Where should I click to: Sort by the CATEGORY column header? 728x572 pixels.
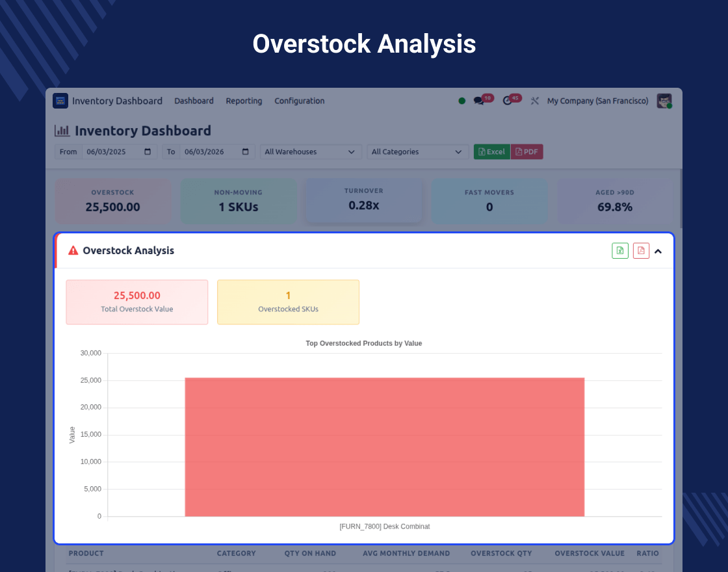(237, 553)
